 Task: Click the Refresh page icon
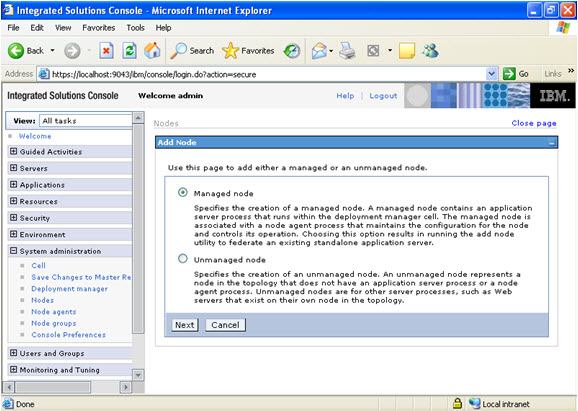(x=129, y=50)
